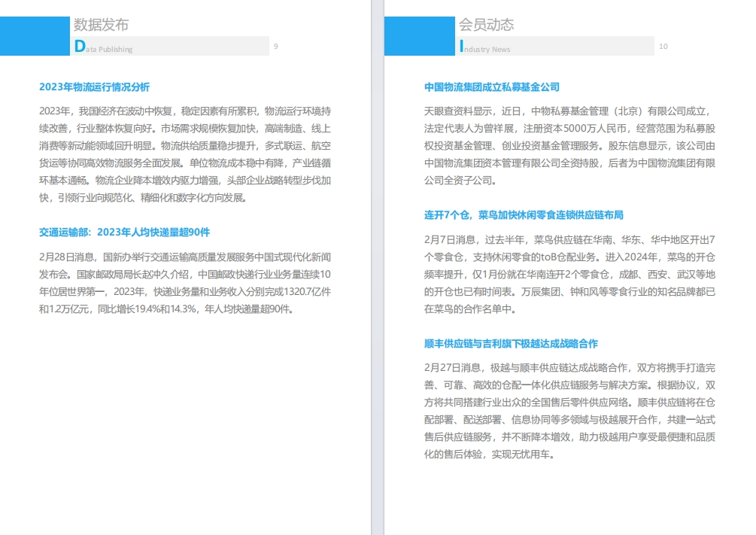The height and width of the screenshot is (535, 756).
Task: Click the line starting 和1.2万亿元，同比增长19.4%
Action: tap(166, 309)
